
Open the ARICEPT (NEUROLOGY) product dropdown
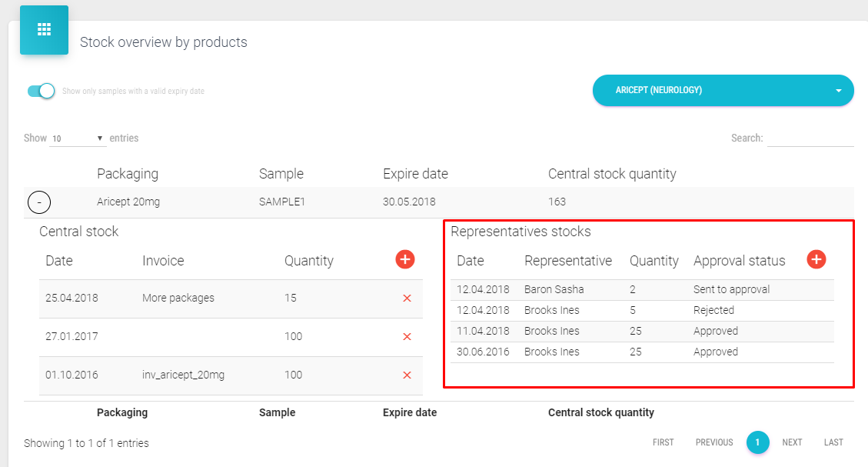[x=723, y=91]
